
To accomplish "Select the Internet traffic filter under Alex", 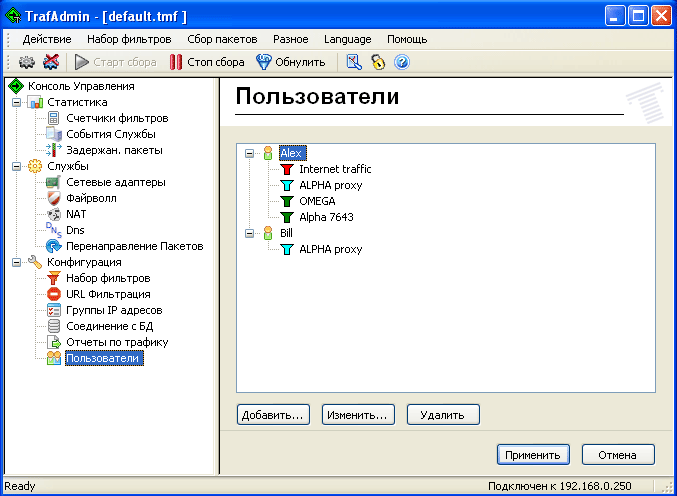I will point(335,169).
